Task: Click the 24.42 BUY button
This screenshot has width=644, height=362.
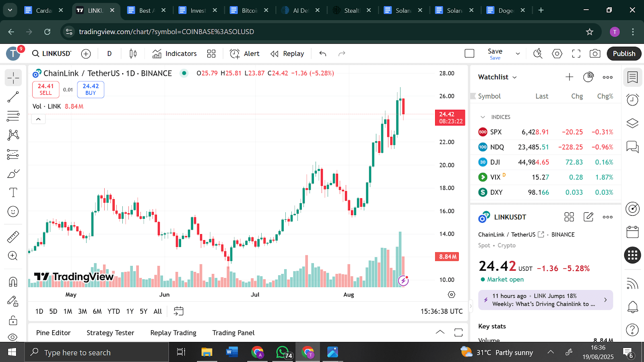Action: click(x=91, y=89)
